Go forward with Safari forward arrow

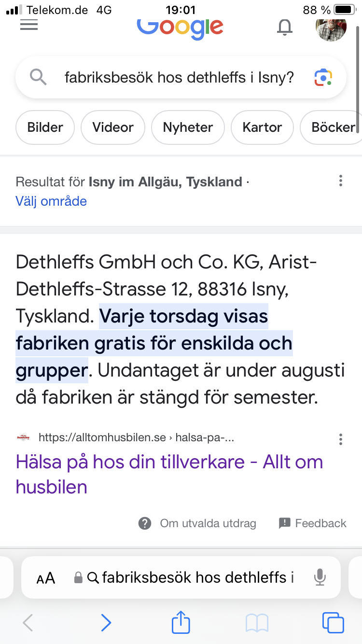(106, 623)
